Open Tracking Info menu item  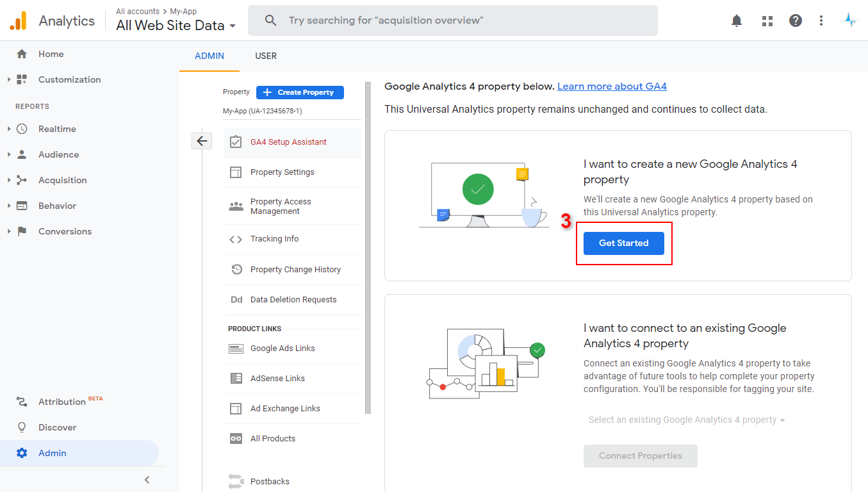293,239
